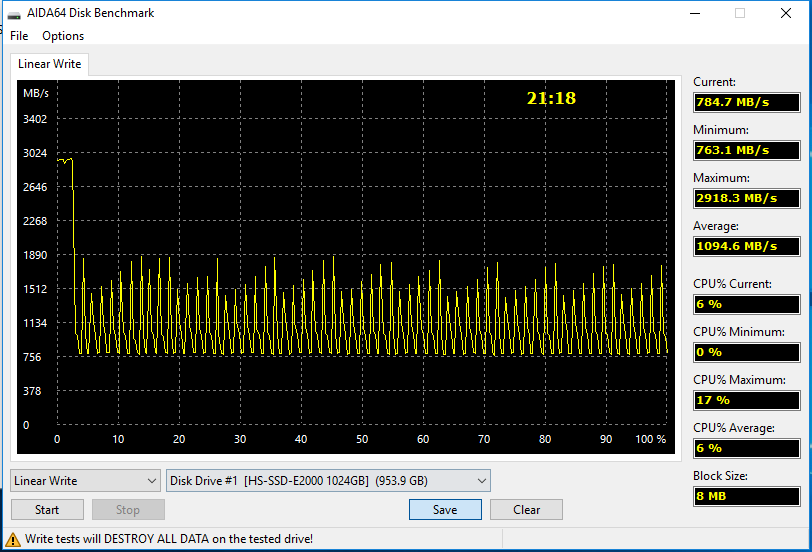This screenshot has width=812, height=552.
Task: Click the 756 y-axis label
Action: tap(32, 357)
